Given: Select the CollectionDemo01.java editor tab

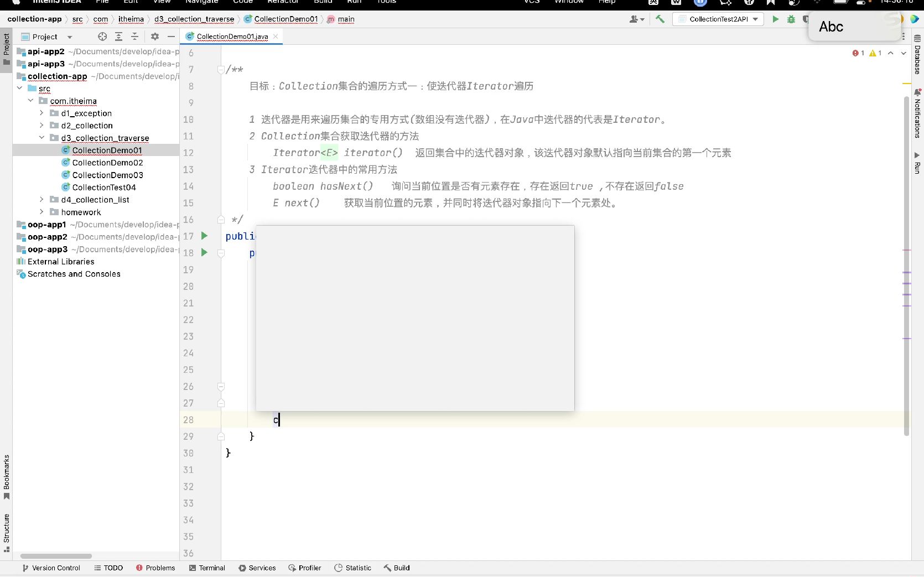Looking at the screenshot, I should (232, 37).
